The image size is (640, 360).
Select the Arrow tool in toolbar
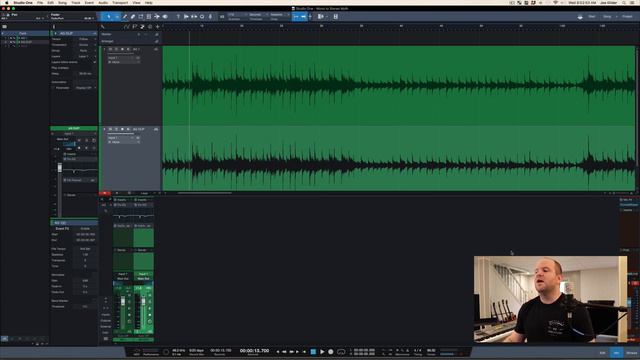[x=109, y=17]
